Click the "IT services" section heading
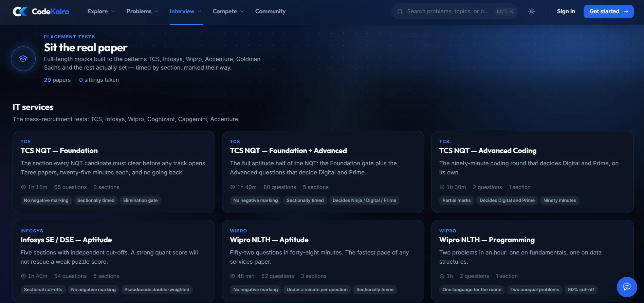Viewport: 644px width, 303px height. [33, 107]
